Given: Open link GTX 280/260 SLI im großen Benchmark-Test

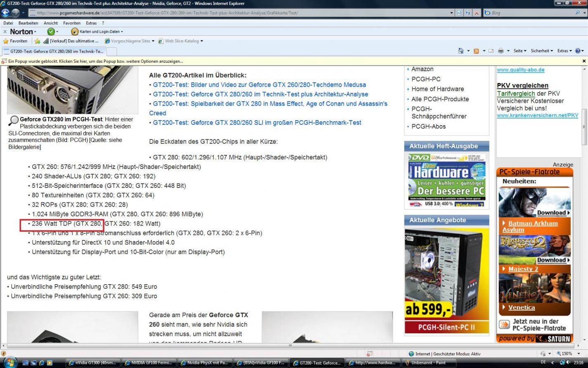Looking at the screenshot, I should [257, 123].
